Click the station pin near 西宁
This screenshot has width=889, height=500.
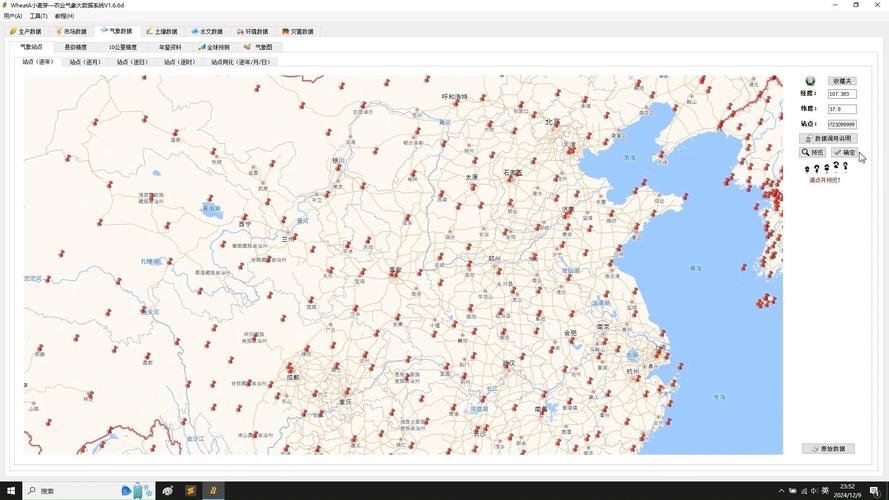coord(245,217)
